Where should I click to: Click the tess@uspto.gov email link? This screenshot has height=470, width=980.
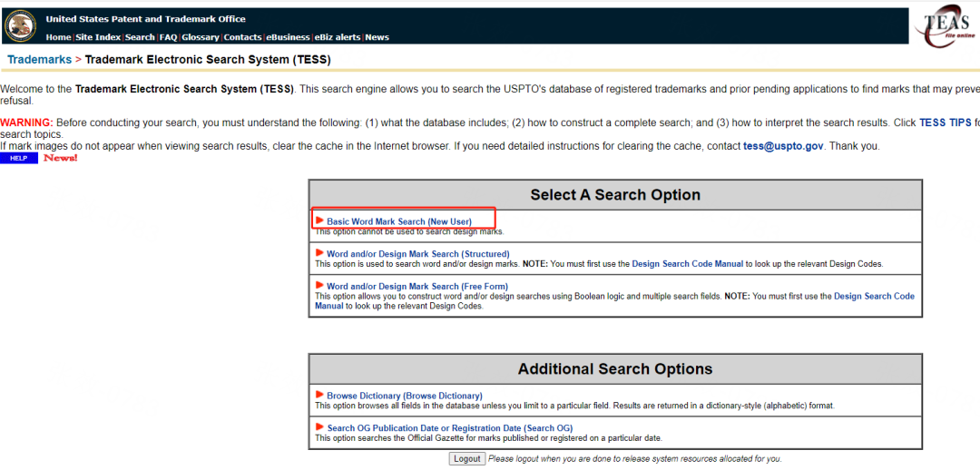tap(784, 146)
